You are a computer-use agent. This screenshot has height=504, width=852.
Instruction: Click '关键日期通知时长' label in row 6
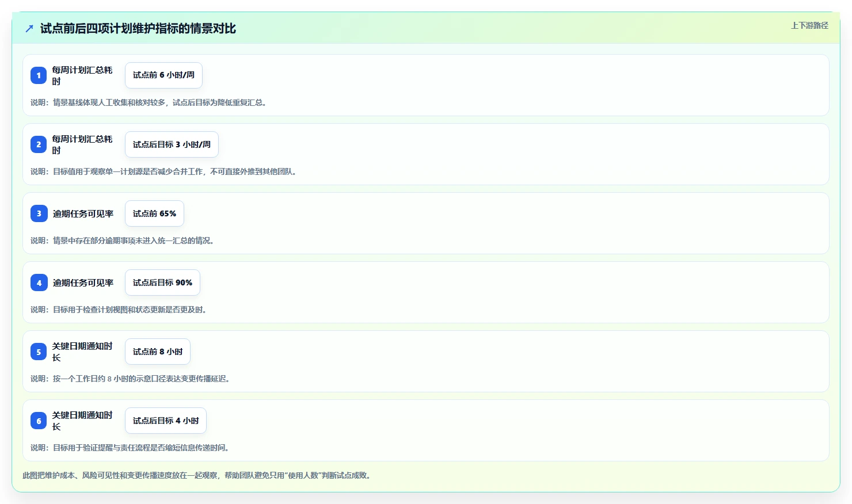tap(82, 421)
